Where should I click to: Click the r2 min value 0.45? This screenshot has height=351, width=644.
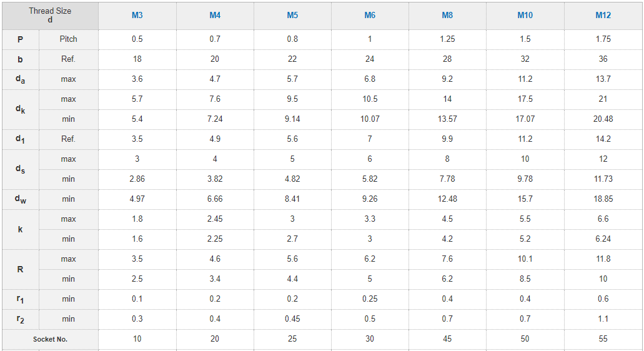292,319
